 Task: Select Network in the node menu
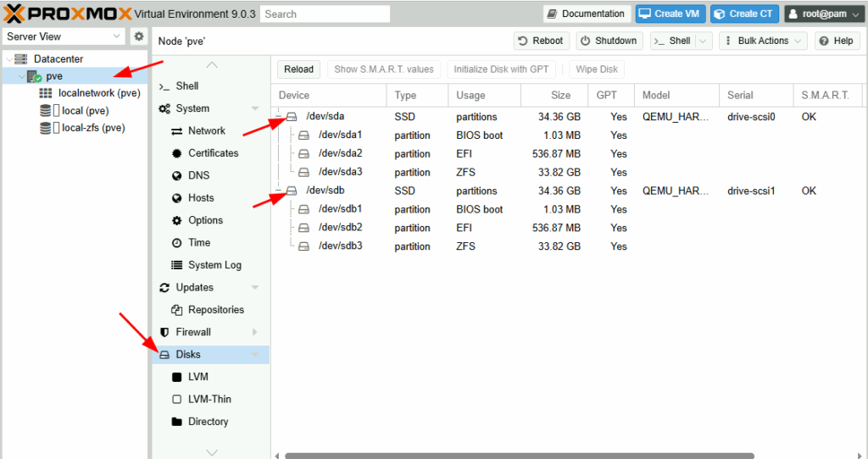[x=210, y=131]
